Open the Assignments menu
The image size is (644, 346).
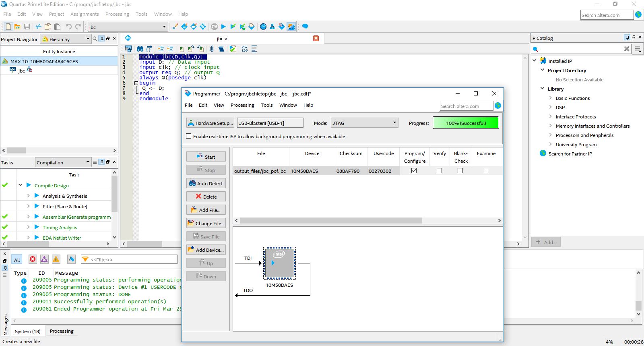point(84,14)
